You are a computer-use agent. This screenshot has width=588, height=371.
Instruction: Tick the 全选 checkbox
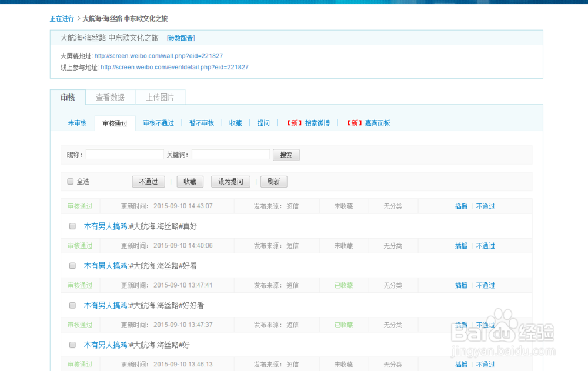click(70, 182)
